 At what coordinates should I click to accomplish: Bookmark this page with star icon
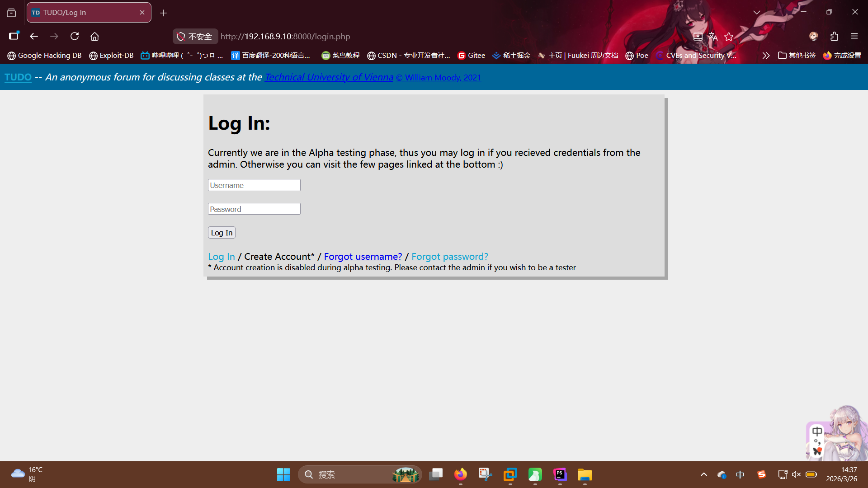click(x=729, y=37)
